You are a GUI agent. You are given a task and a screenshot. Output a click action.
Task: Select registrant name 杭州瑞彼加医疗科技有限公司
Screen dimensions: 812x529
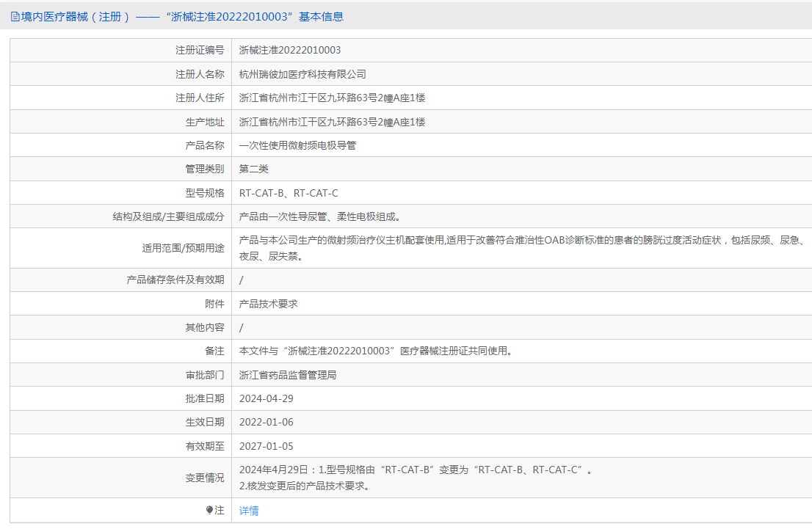pos(302,74)
